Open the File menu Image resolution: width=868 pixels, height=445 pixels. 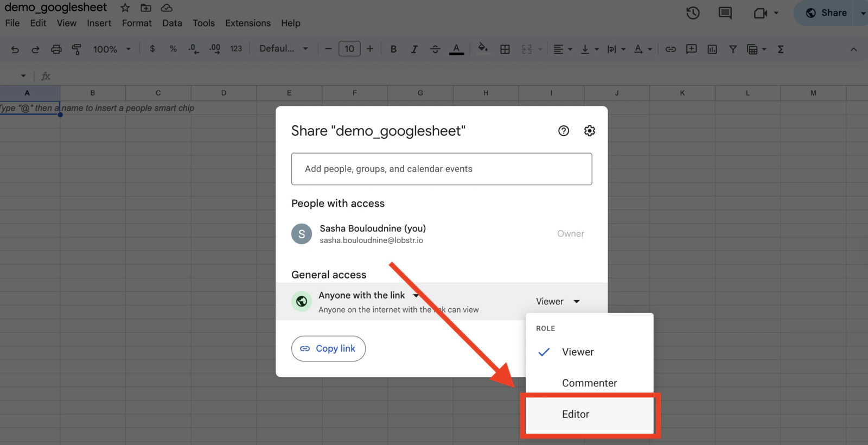12,23
